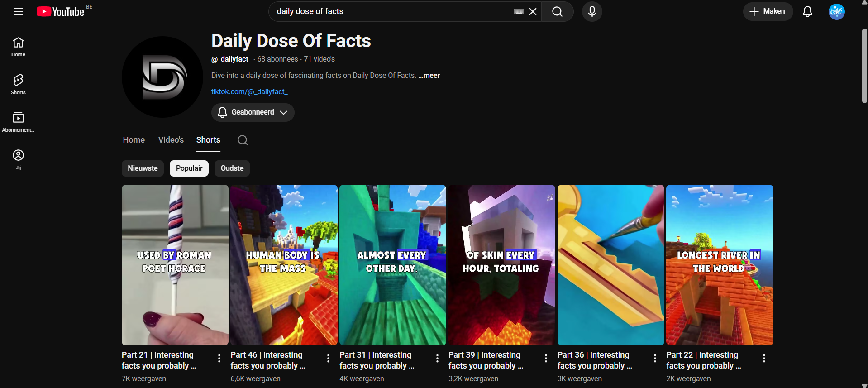Screen dimensions: 868x388
Task: Search within the channel via magnifier icon
Action: (x=243, y=140)
